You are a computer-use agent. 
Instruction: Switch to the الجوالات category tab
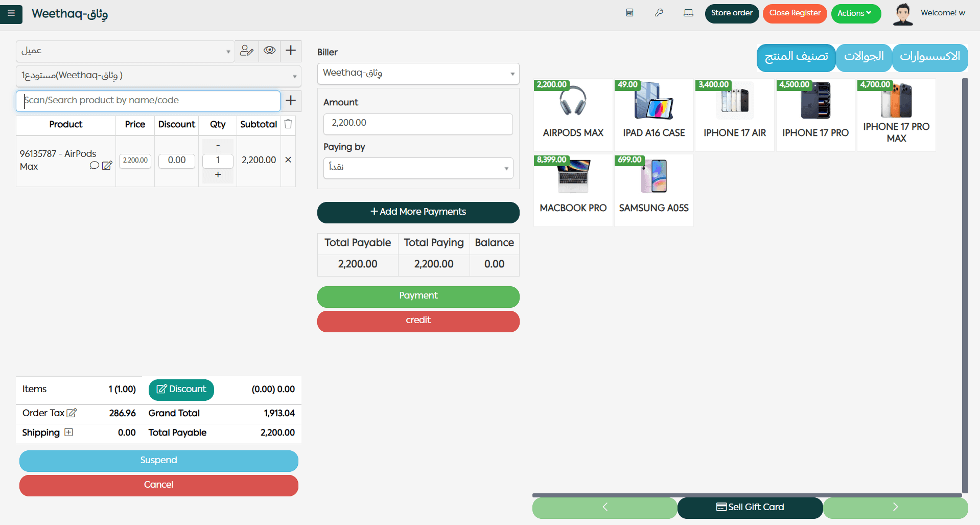(x=863, y=58)
